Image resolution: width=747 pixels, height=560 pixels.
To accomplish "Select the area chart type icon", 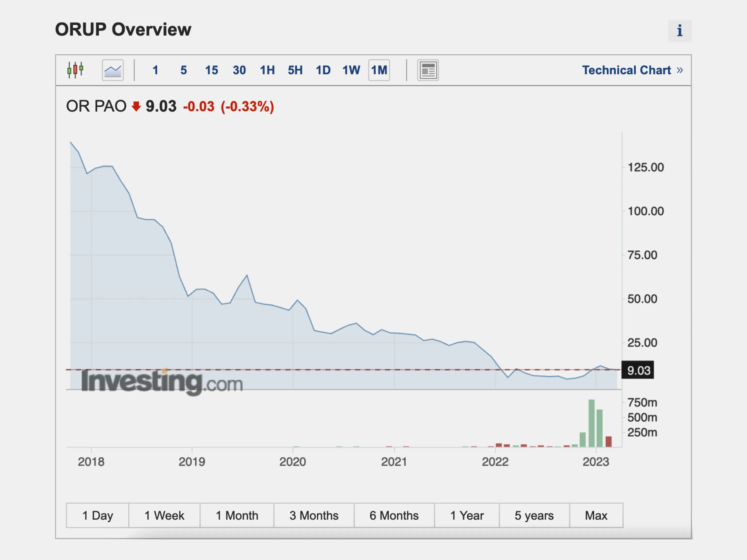I will click(113, 70).
